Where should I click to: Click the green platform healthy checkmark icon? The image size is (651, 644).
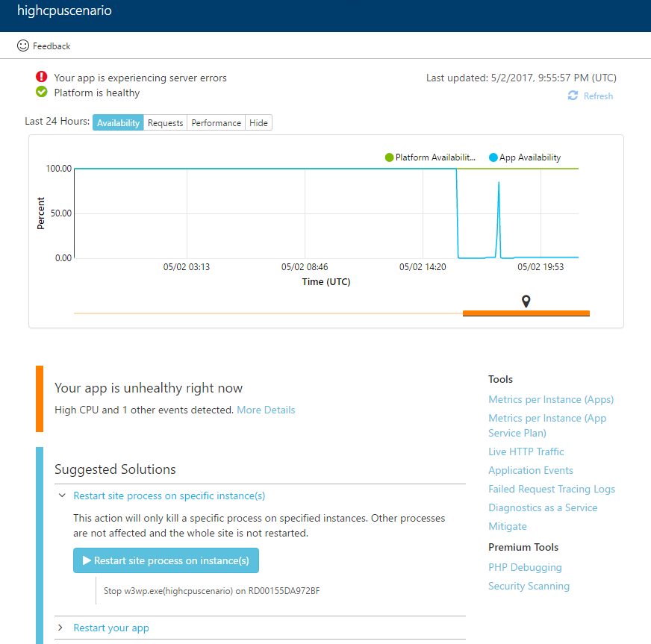click(x=42, y=93)
